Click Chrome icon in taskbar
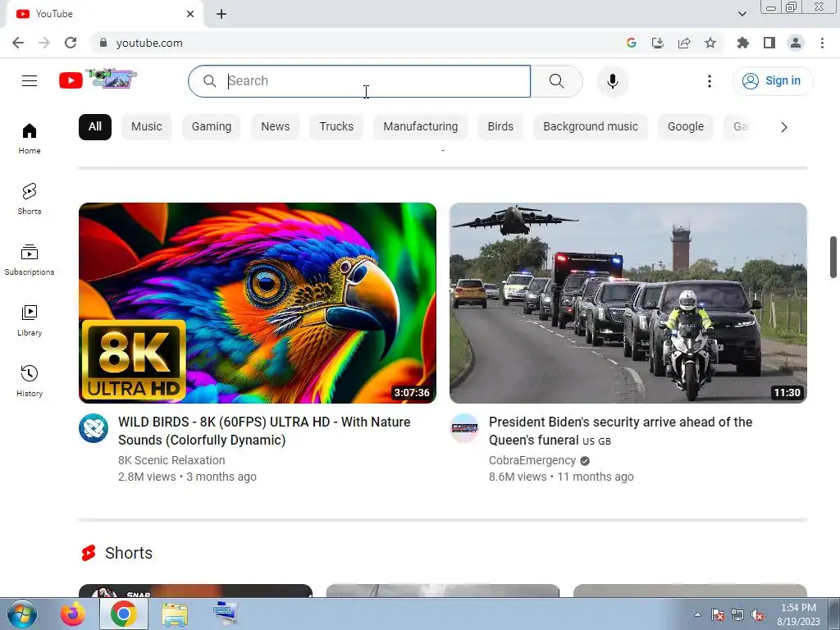840x630 pixels. (123, 614)
